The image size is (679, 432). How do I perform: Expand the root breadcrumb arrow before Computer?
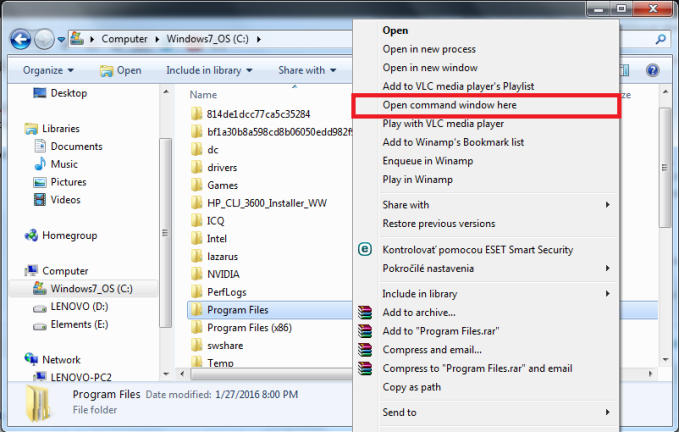pyautogui.click(x=92, y=39)
